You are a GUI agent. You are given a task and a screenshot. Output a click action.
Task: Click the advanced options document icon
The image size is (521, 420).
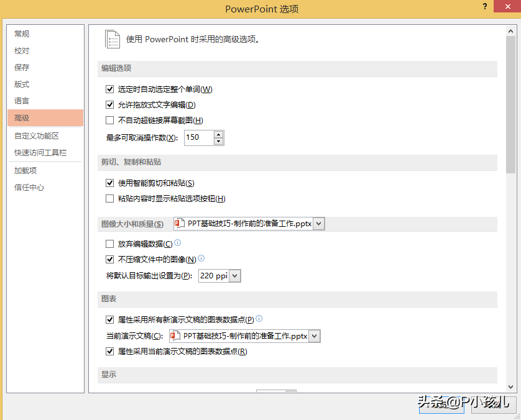(x=113, y=39)
